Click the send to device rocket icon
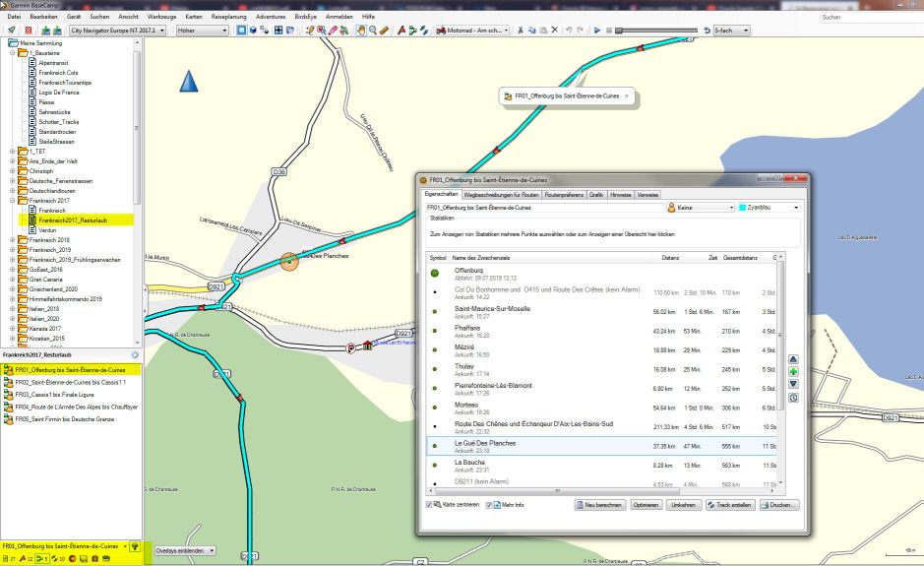924x566 pixels. pyautogui.click(x=11, y=31)
